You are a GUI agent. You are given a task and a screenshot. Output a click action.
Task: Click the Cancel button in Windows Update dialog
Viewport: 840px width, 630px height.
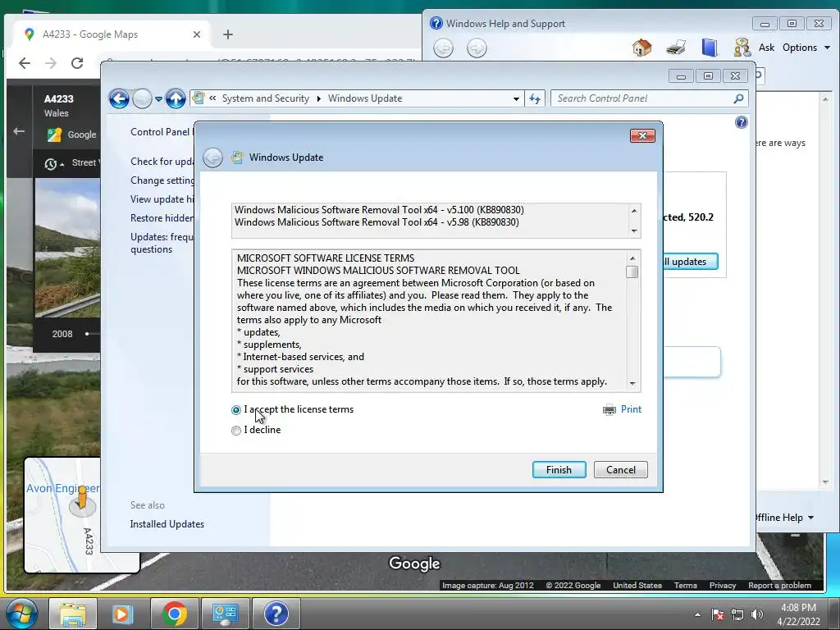tap(620, 470)
